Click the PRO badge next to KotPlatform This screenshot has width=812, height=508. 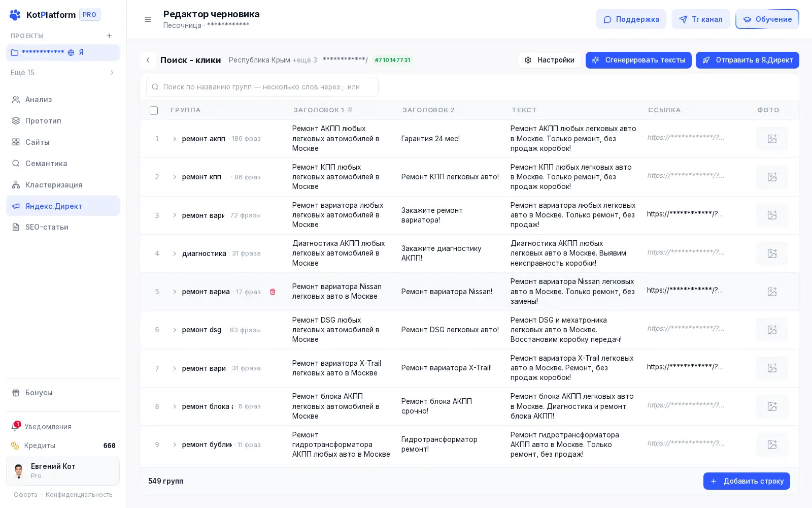[x=90, y=15]
